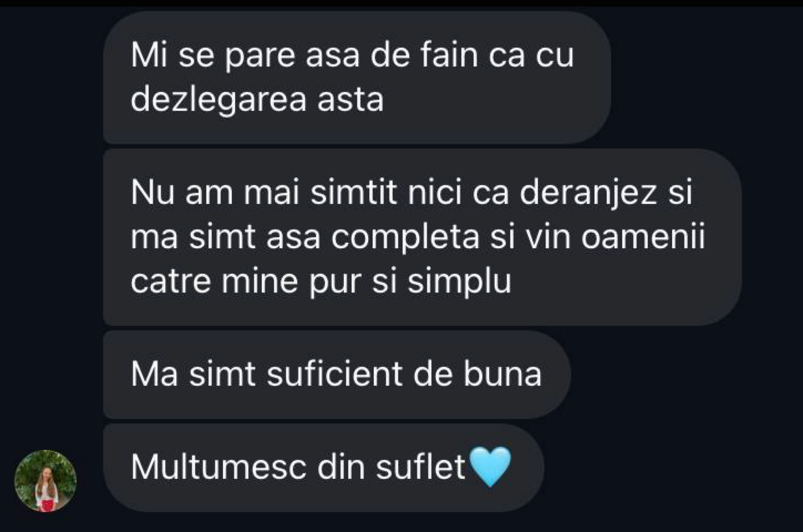
Task: Select the message starting 'Nu am mai simtit'
Action: pyautogui.click(x=423, y=237)
